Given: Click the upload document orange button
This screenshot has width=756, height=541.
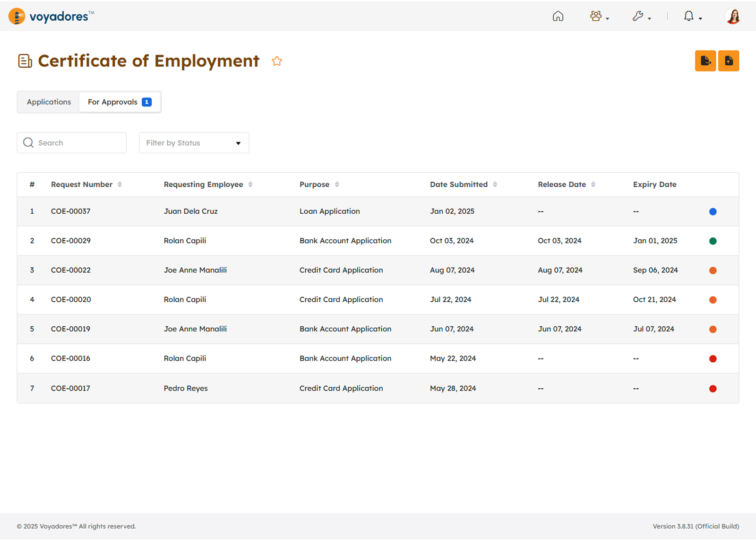Looking at the screenshot, I should point(729,61).
